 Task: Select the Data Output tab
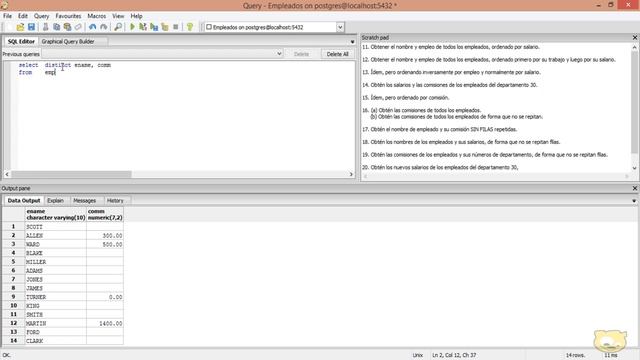[24, 201]
